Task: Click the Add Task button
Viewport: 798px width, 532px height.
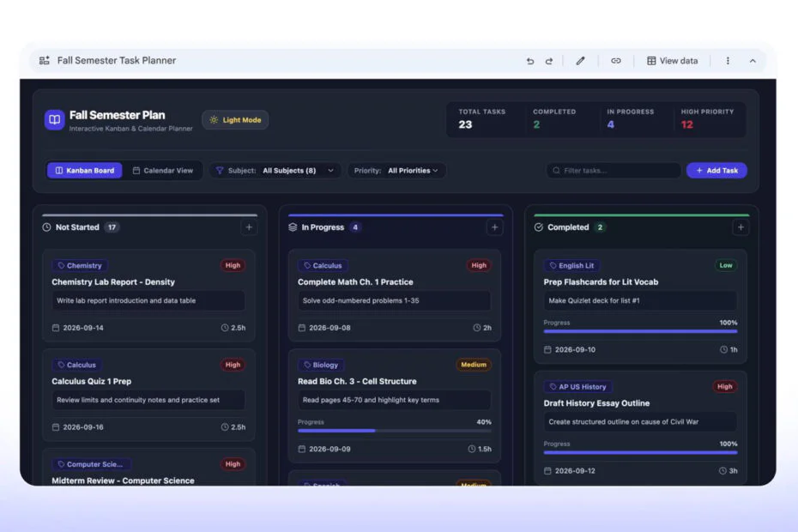Action: (716, 171)
